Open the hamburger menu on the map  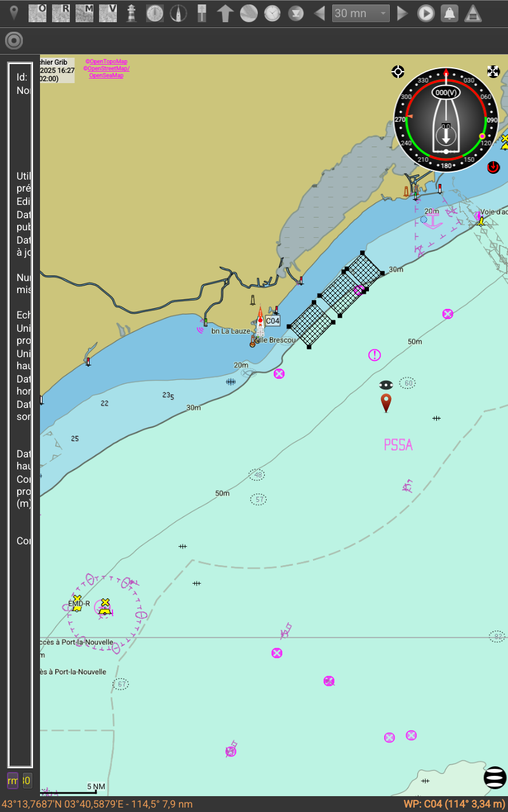(x=495, y=777)
